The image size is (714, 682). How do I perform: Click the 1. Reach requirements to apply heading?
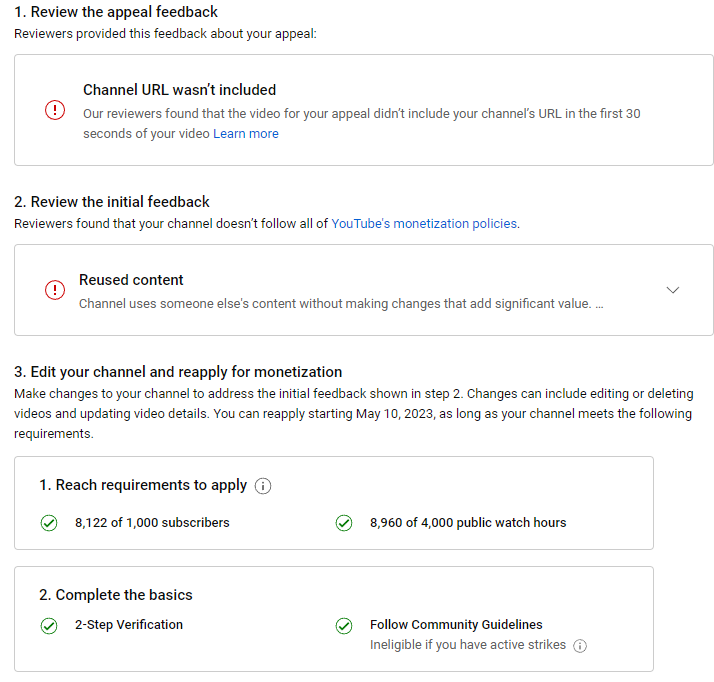[143, 485]
